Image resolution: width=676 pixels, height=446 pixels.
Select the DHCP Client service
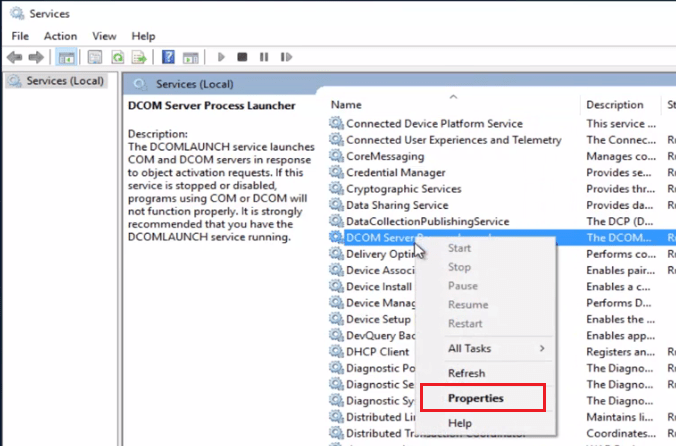click(377, 352)
